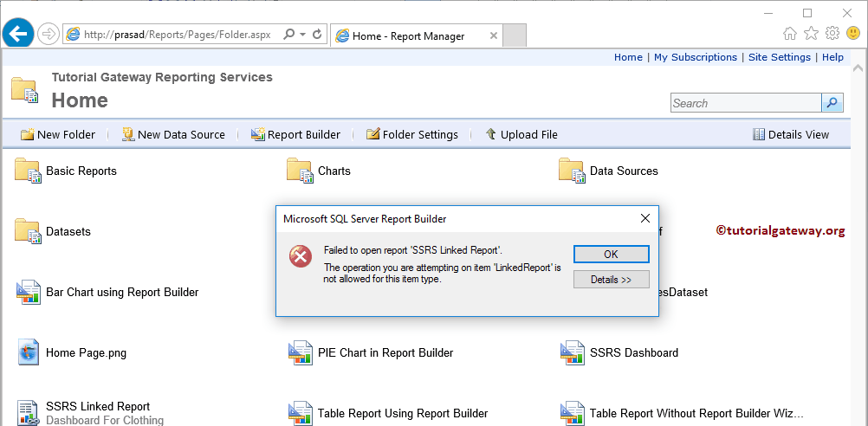Open the Home Page.png item name
The image size is (868, 426).
point(86,353)
